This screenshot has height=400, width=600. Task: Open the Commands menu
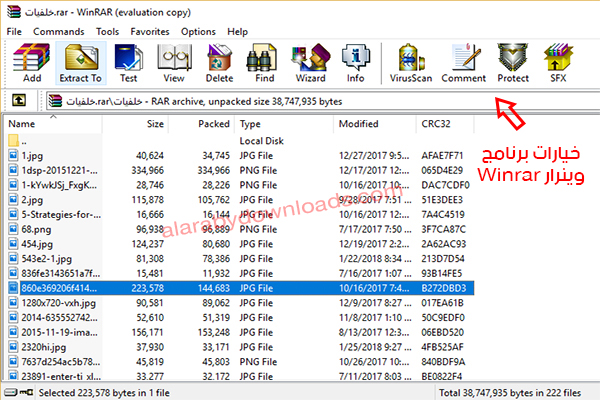[x=59, y=31]
